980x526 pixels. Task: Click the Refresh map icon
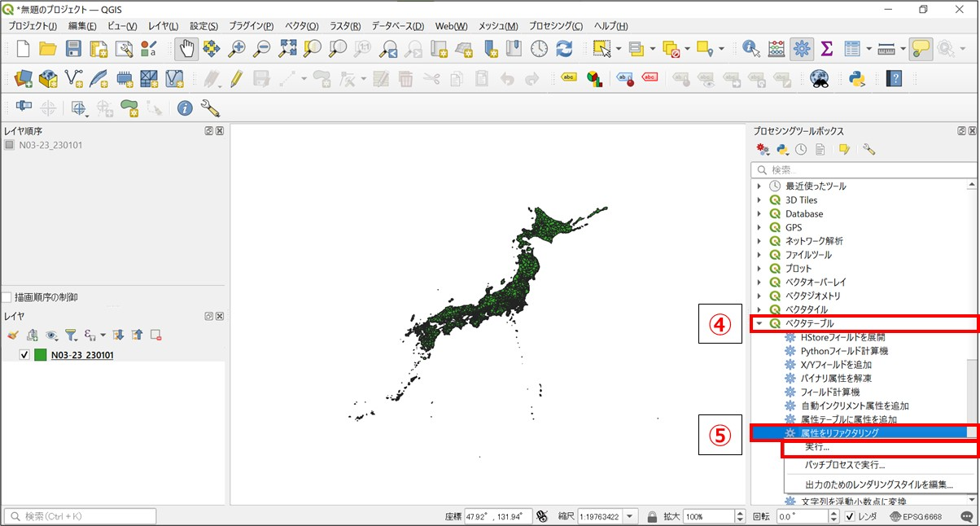(x=564, y=49)
